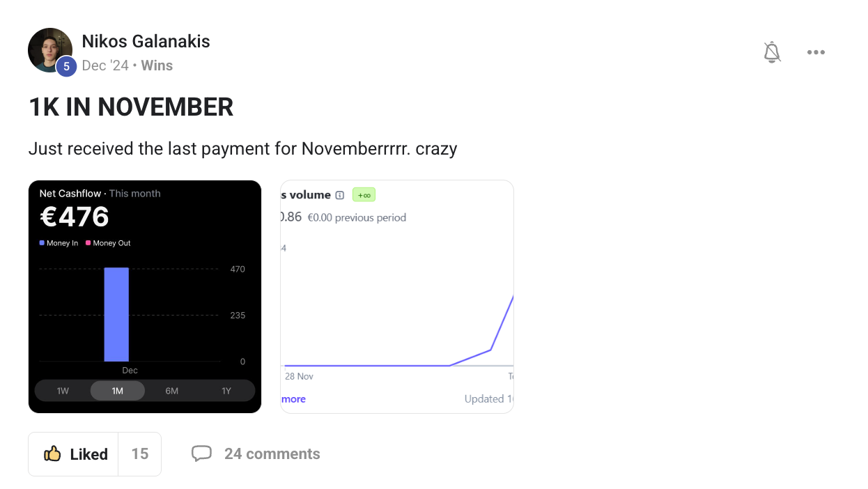Open the 24 comments link
The height and width of the screenshot is (489, 868).
(272, 454)
